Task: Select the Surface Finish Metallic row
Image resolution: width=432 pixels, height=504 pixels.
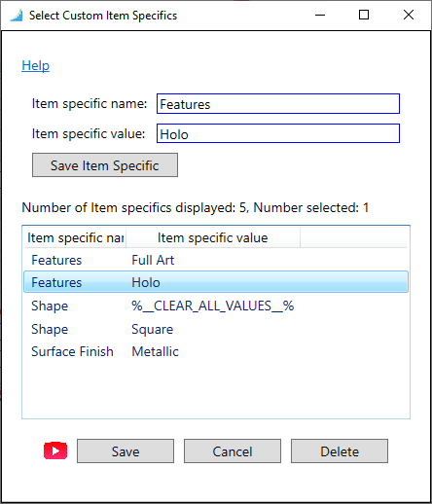Action: [x=216, y=351]
